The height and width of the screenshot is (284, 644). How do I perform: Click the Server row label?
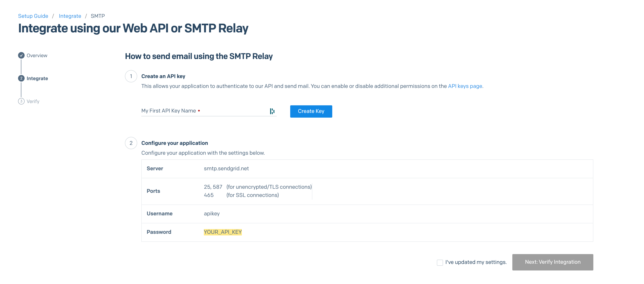[155, 169]
